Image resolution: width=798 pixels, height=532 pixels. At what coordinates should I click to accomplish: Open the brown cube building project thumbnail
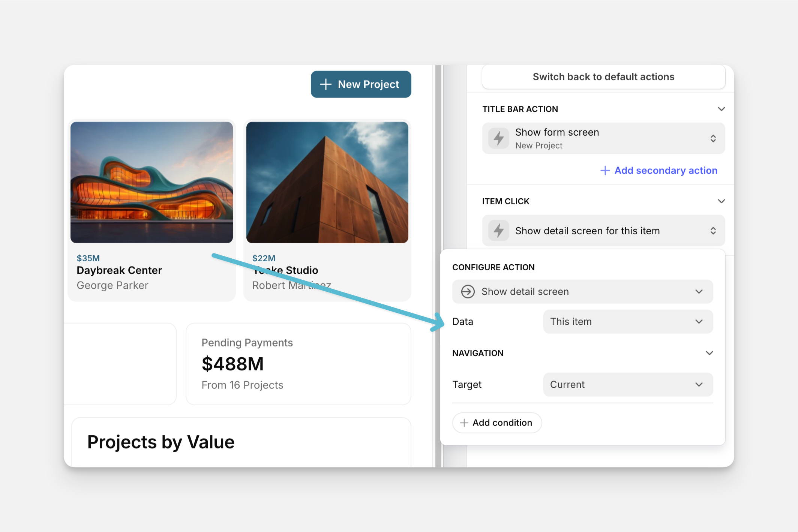[x=327, y=183]
